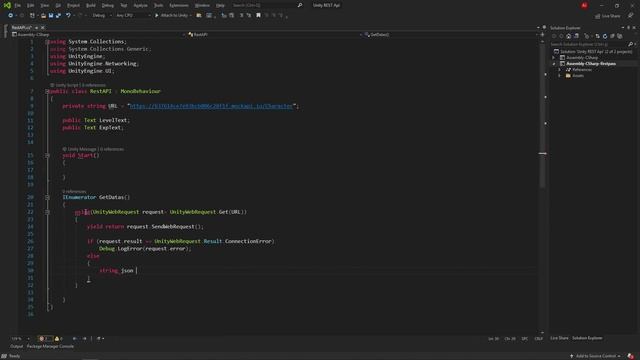Click the Undo toolbar icon
Image resolution: width=640 pixels, height=360 pixels.
(68, 16)
